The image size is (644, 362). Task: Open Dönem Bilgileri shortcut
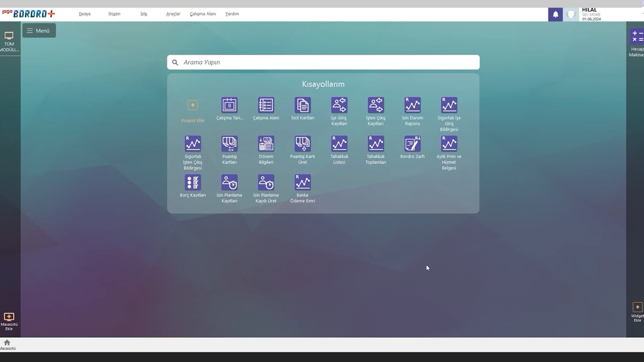[x=266, y=150]
